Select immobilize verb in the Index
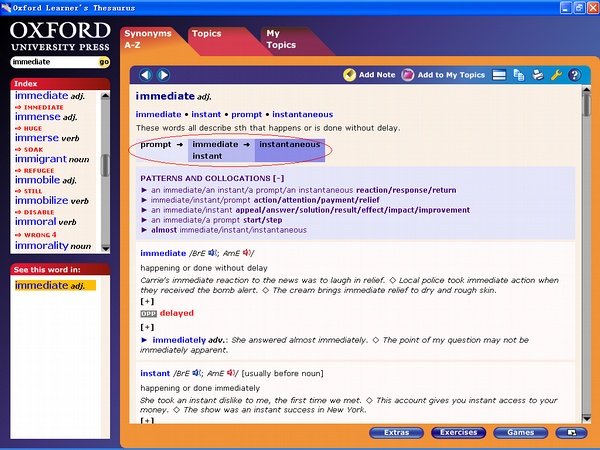Viewport: 600px width, 450px height. click(52, 201)
